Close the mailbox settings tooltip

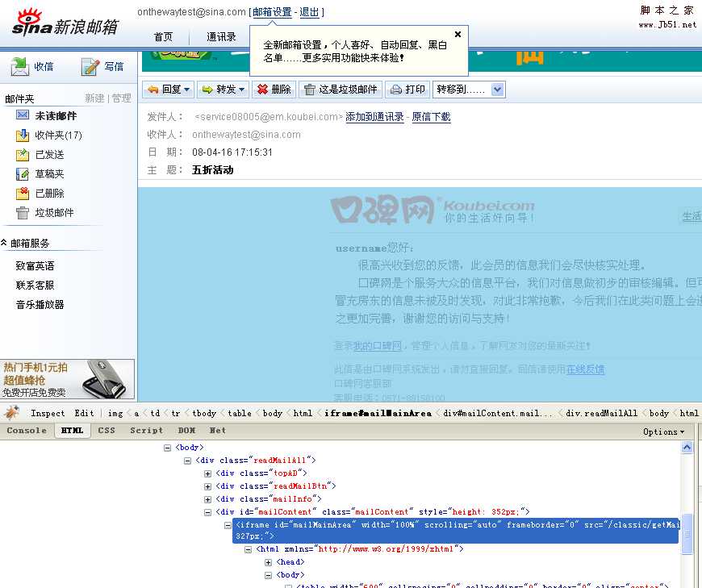pos(458,34)
